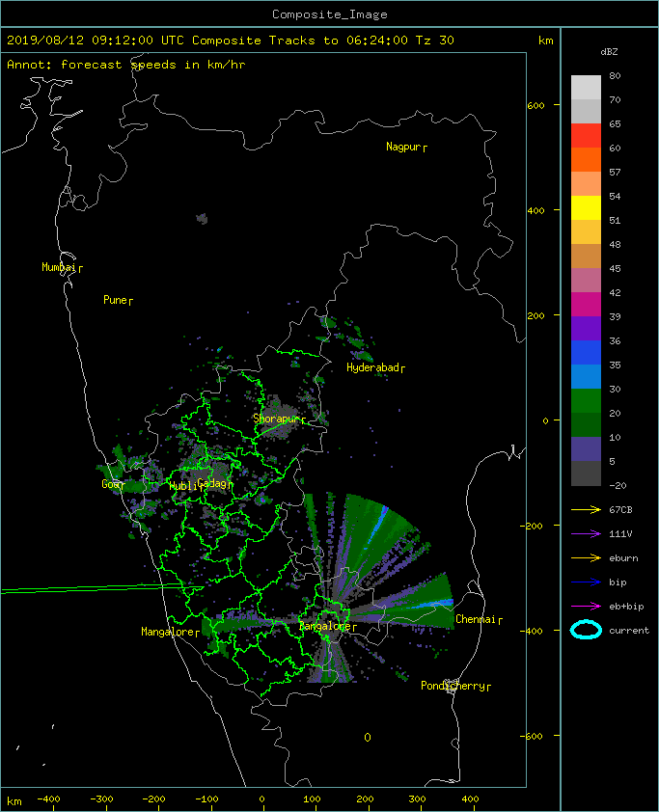Click the purple 39 dBZ color swatch

[586, 328]
